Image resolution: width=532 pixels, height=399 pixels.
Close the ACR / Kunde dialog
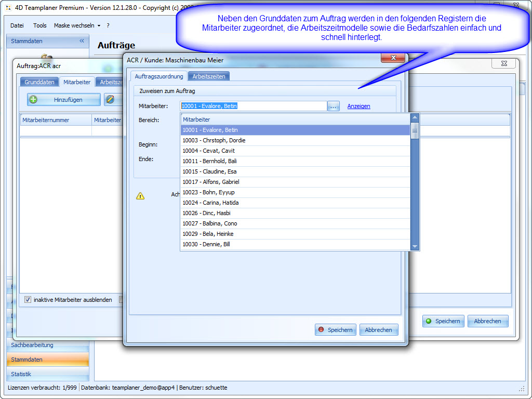pos(392,58)
